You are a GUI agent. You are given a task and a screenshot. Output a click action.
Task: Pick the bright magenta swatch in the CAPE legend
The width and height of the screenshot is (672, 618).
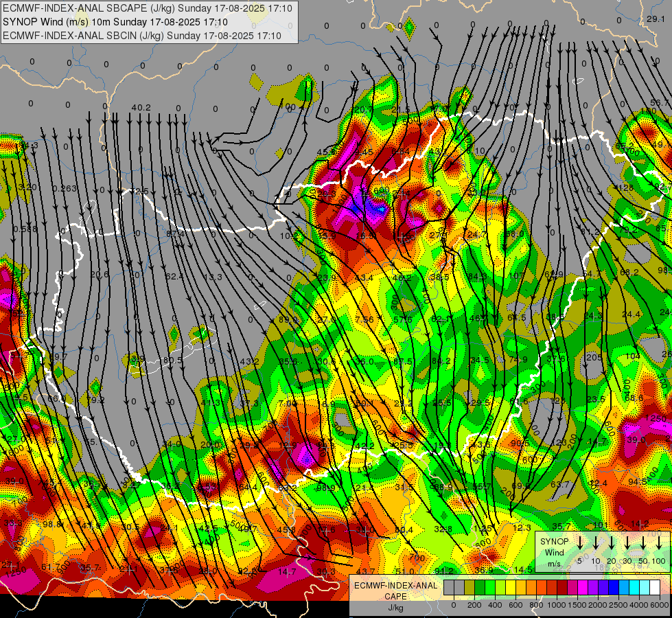[583, 588]
